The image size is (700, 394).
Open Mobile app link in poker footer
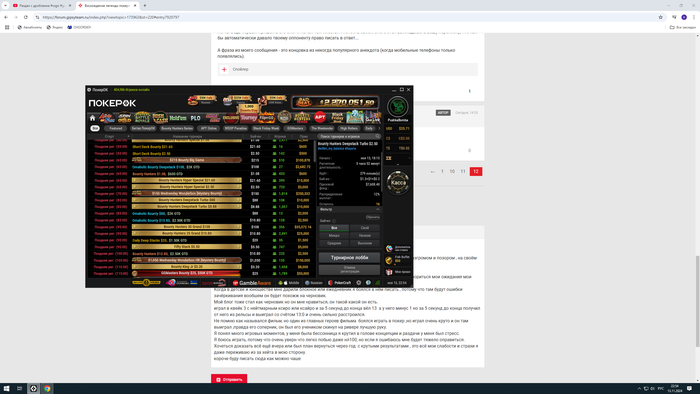(289, 283)
